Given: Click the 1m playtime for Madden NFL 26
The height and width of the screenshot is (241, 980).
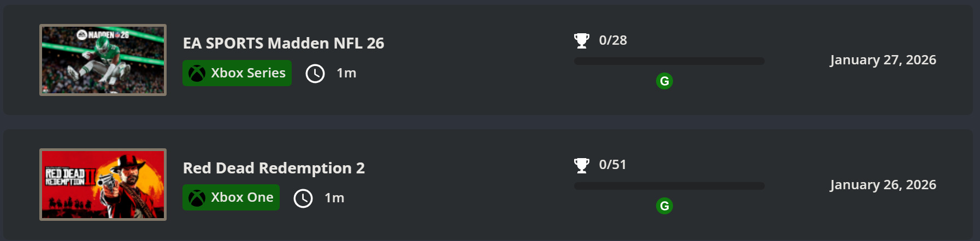Looking at the screenshot, I should coord(346,73).
